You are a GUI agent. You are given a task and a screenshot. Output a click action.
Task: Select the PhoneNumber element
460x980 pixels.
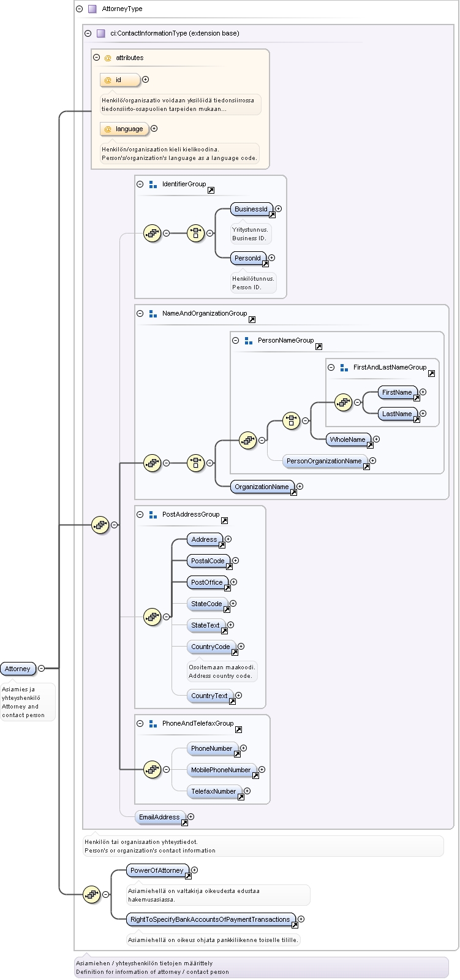pos(213,748)
